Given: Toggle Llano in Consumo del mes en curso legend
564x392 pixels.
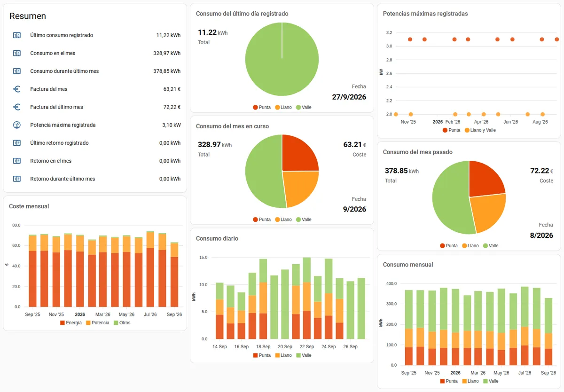Looking at the screenshot, I should [283, 220].
